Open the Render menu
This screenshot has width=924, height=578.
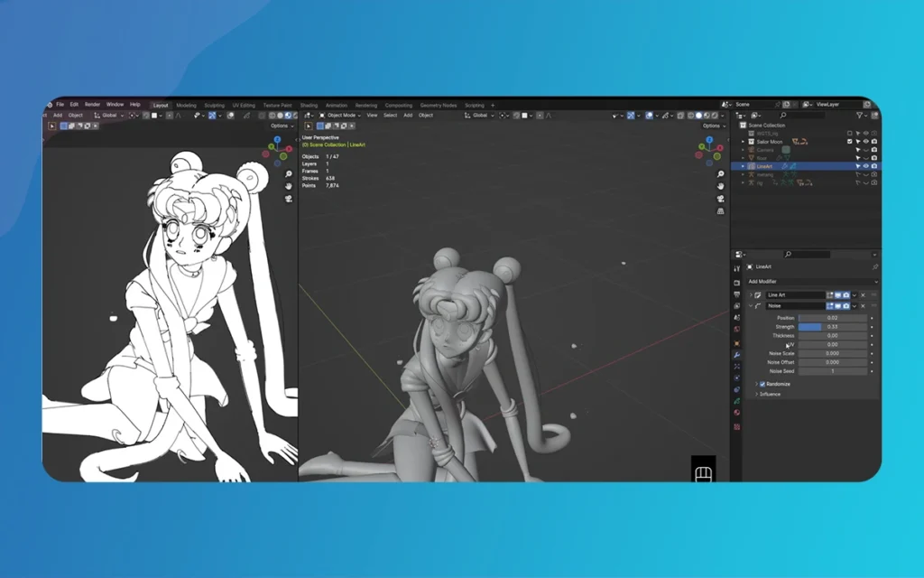(93, 105)
